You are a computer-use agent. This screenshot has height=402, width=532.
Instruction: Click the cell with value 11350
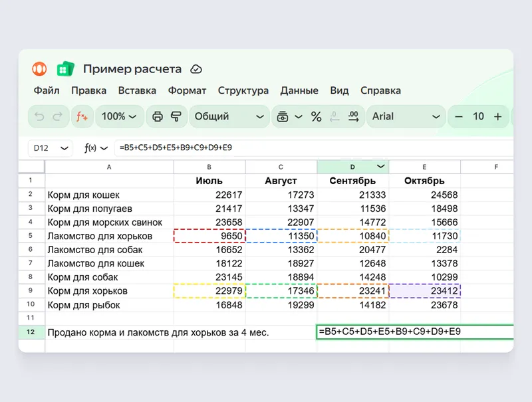(281, 236)
